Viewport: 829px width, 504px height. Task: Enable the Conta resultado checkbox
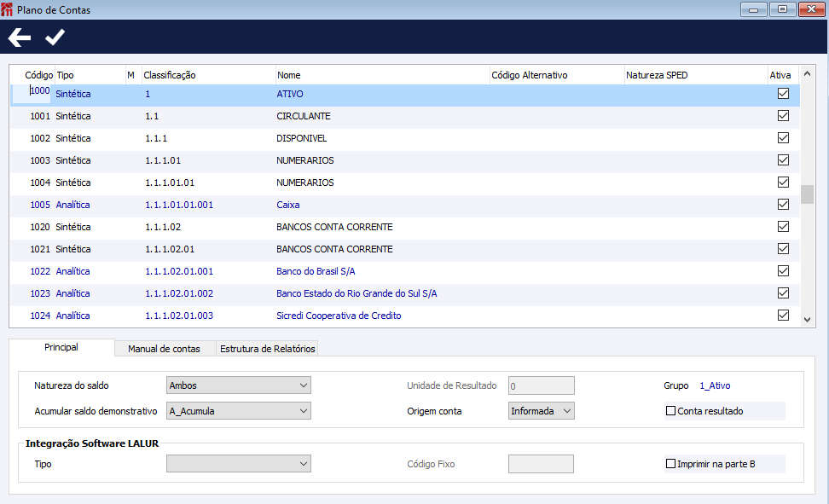click(x=670, y=411)
